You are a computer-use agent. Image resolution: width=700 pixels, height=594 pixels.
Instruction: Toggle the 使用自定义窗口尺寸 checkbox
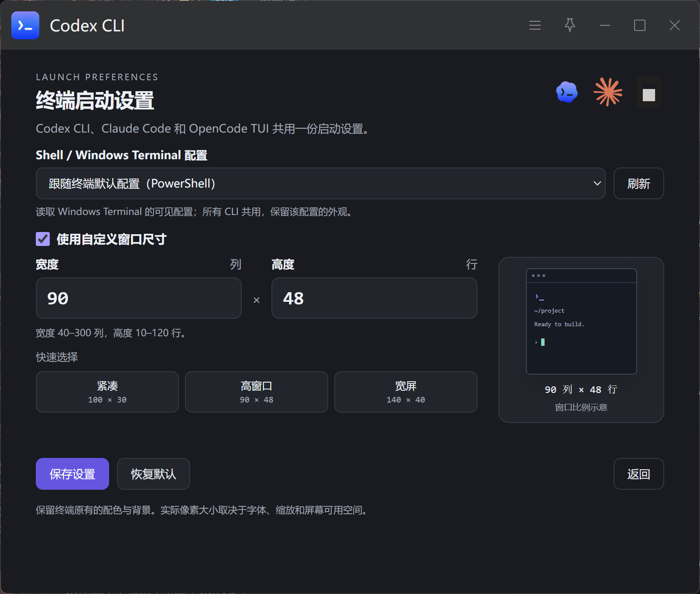[x=43, y=239]
